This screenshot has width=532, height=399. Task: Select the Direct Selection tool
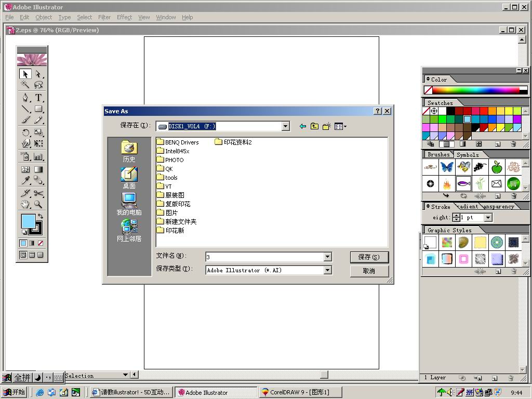click(x=38, y=74)
